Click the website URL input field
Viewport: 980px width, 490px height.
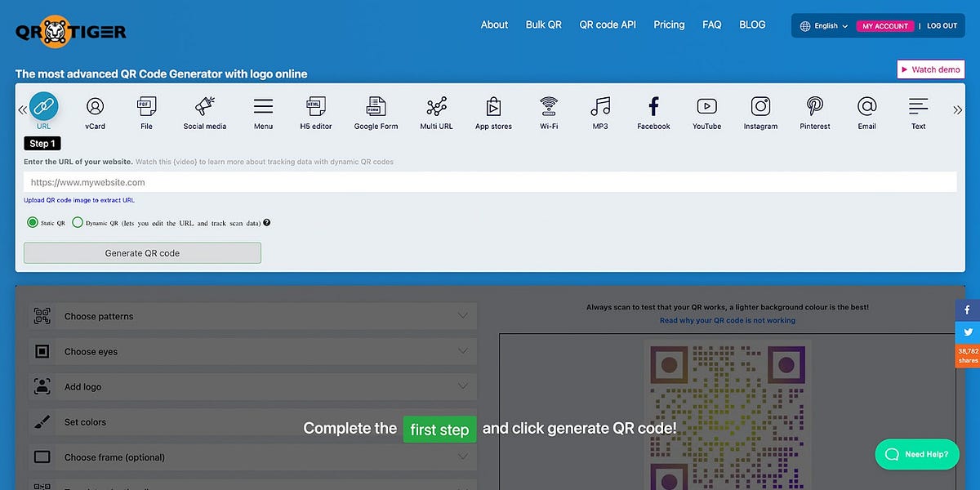click(490, 181)
